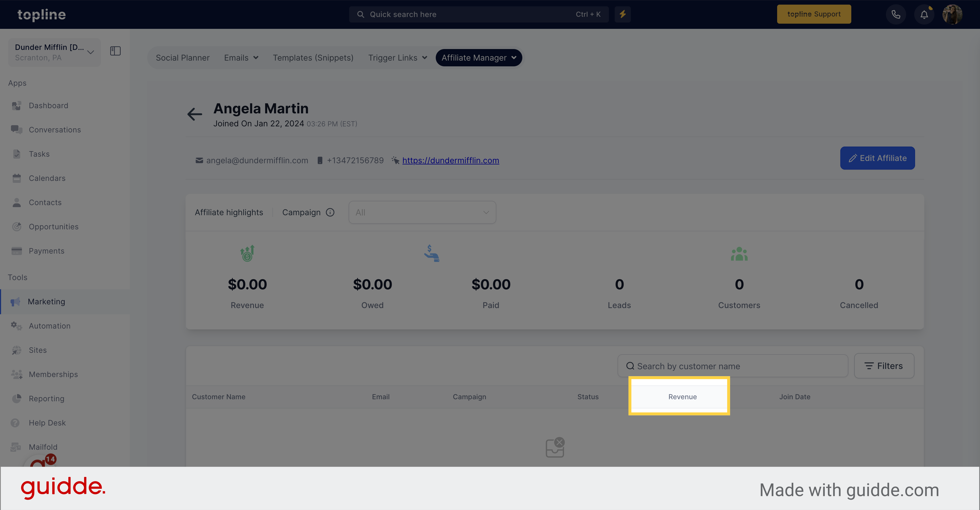Click the Affiliate highlights label
980x510 pixels.
(x=229, y=212)
